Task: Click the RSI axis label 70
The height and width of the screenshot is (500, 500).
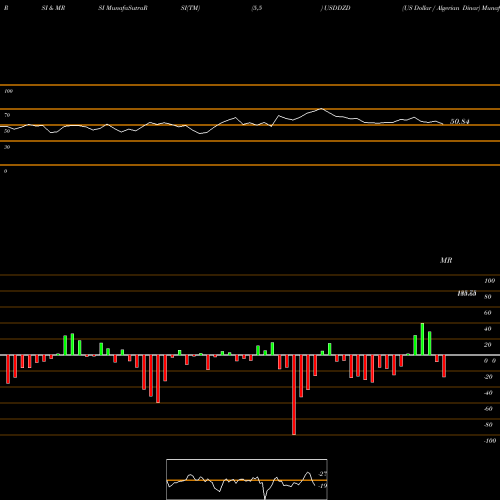Action: point(7,115)
